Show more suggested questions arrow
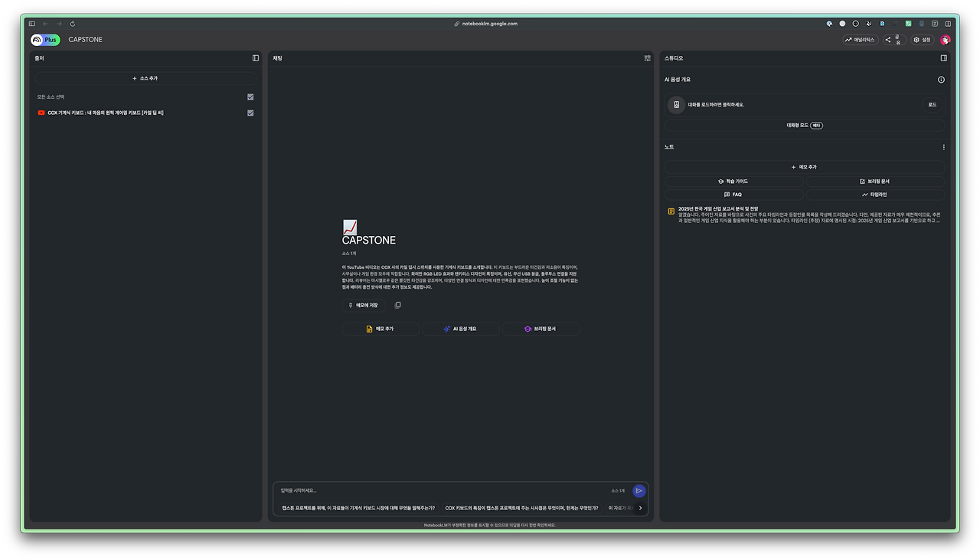Viewport: 980px width, 560px height. click(x=641, y=508)
